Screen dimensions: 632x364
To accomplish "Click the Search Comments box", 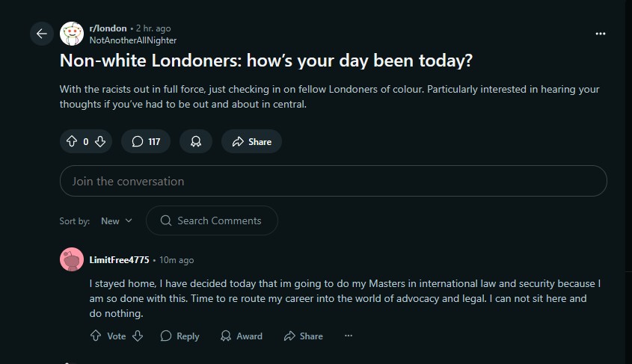I will 212,220.
